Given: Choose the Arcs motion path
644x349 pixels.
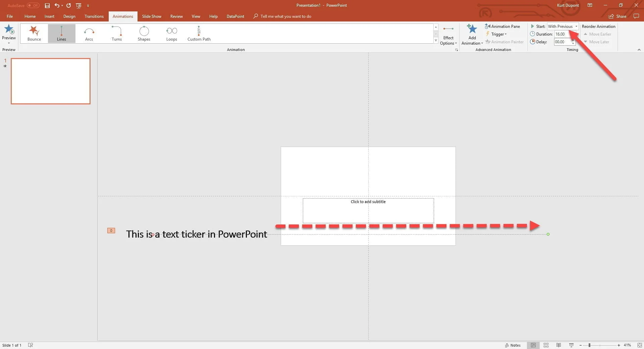Looking at the screenshot, I should point(89,34).
